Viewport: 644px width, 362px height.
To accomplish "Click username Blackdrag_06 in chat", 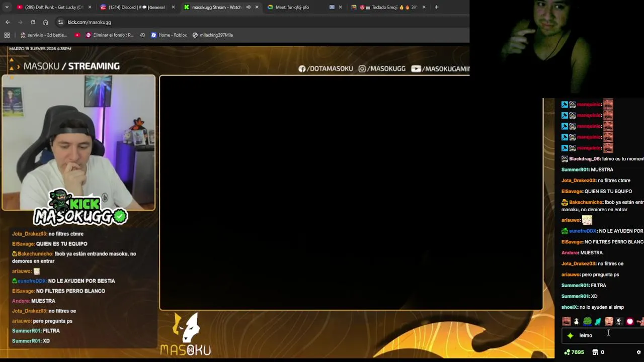I will pyautogui.click(x=585, y=159).
